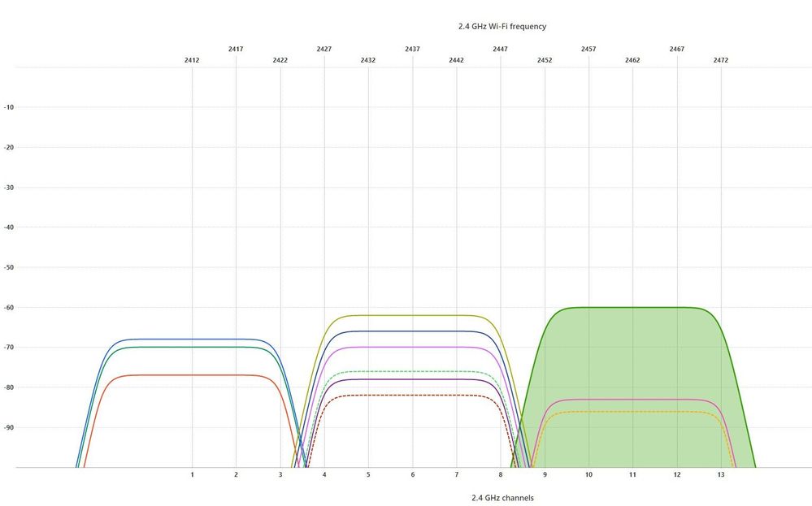812x506 pixels.
Task: Click channel 1 on the channel axis
Action: click(192, 474)
